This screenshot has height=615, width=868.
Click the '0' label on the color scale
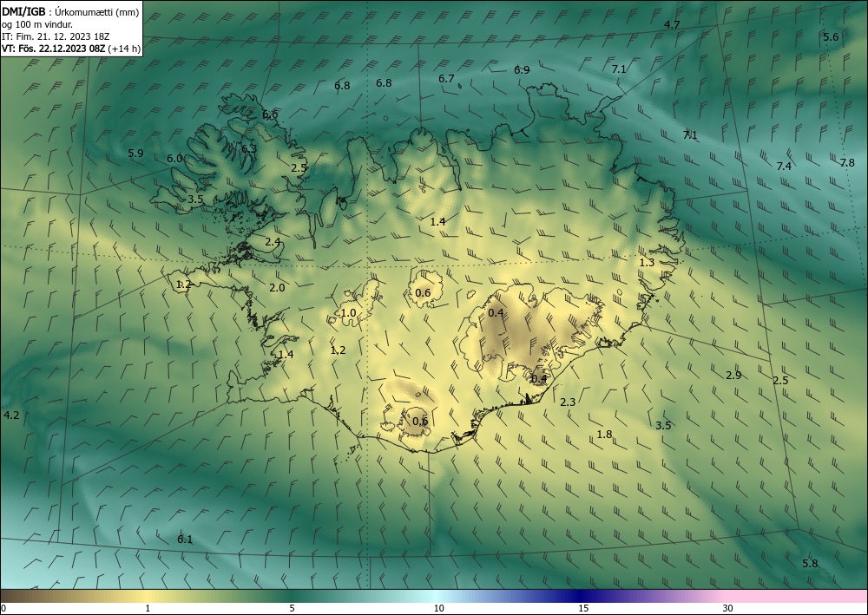click(3, 608)
